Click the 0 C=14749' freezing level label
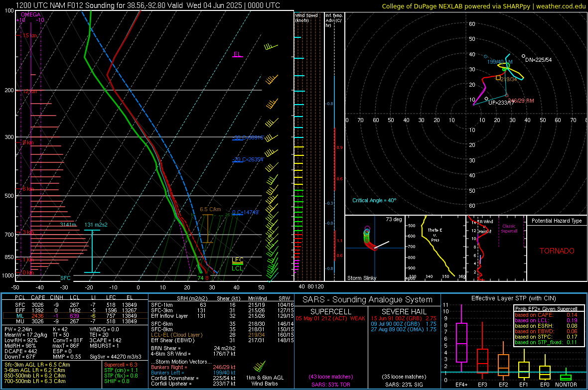The width and height of the screenshot is (588, 390). click(246, 212)
